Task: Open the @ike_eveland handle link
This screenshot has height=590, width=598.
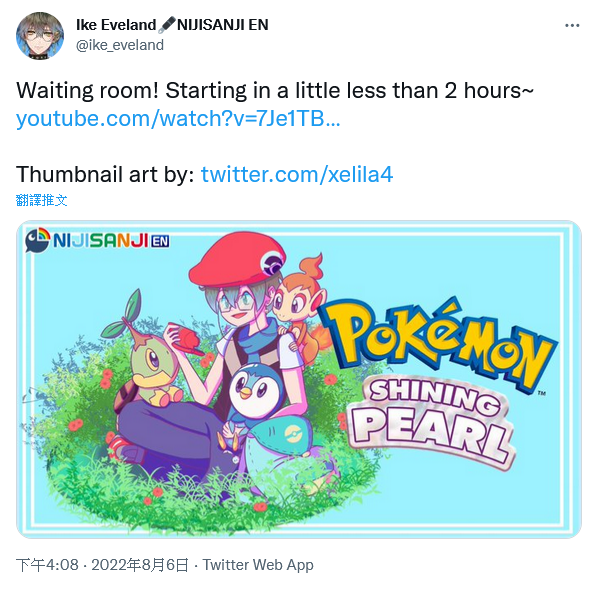Action: [120, 45]
